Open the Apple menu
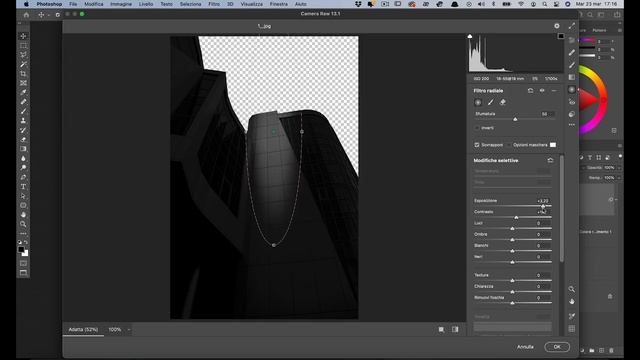 27,4
